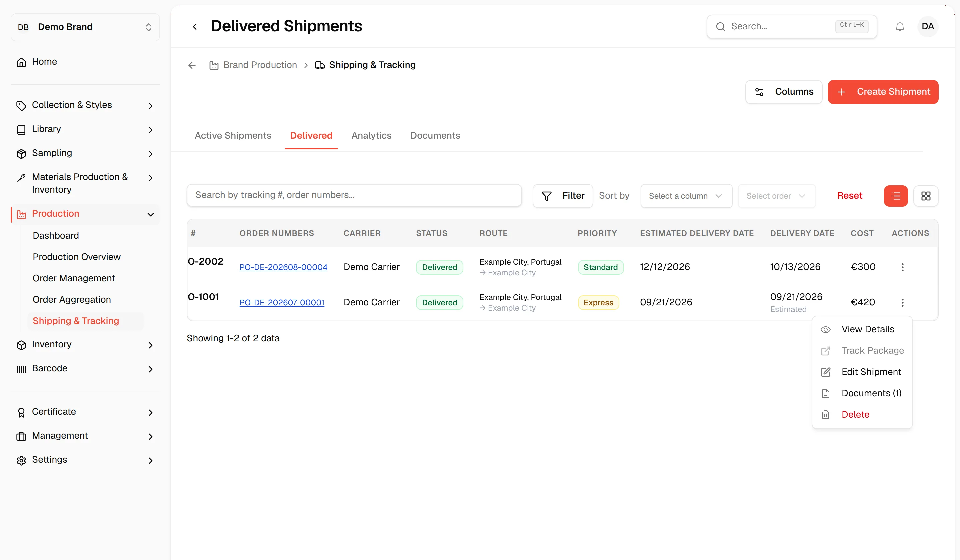Click the Reset link
Screen dimensions: 960x560
(x=850, y=196)
